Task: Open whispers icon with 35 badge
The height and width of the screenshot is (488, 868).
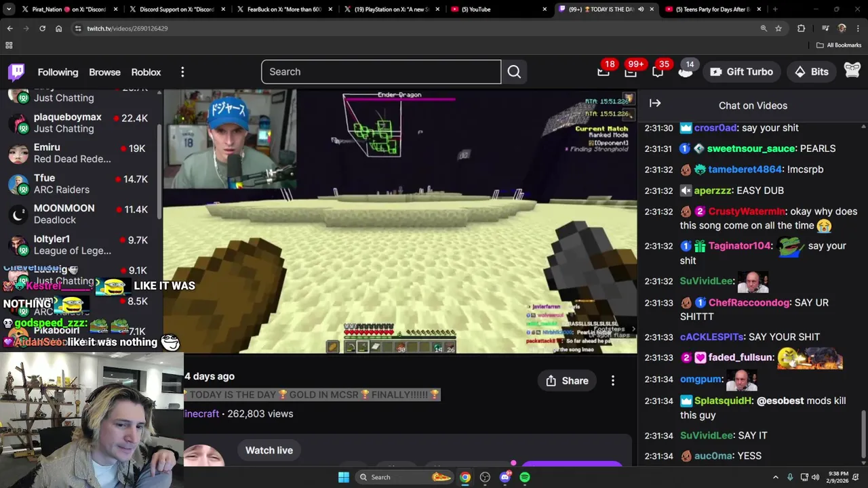Action: point(658,71)
